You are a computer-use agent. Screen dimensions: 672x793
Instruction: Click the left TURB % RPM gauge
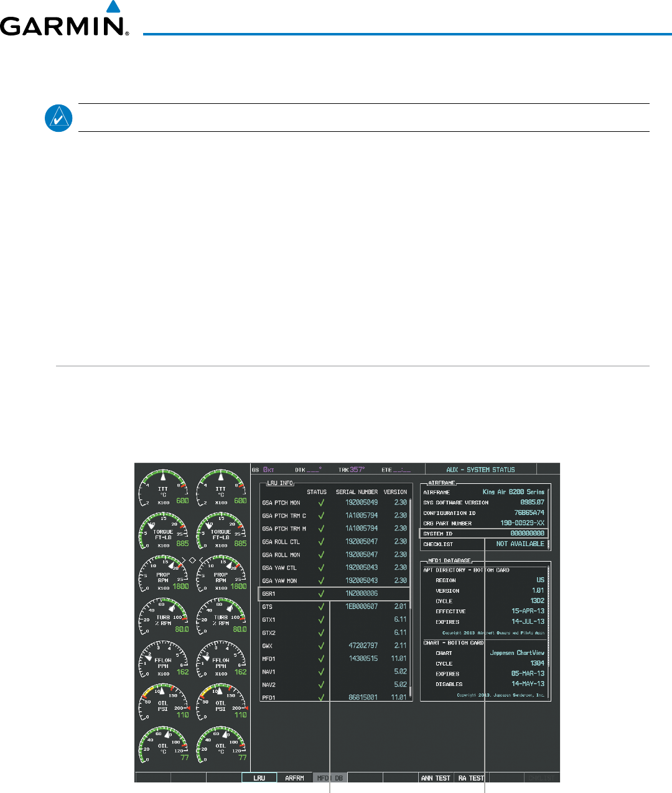[x=164, y=616]
